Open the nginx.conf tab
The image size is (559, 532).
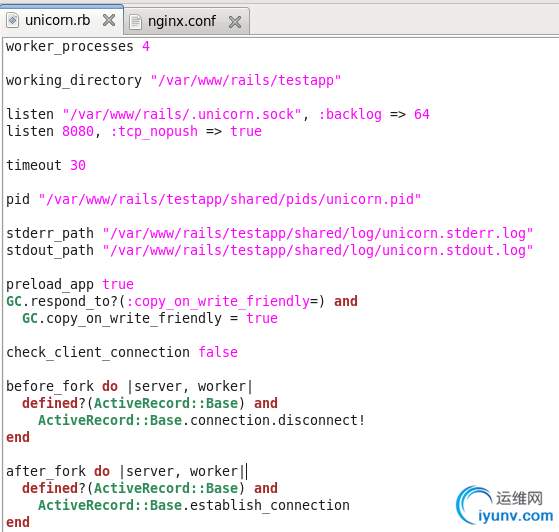186,21
